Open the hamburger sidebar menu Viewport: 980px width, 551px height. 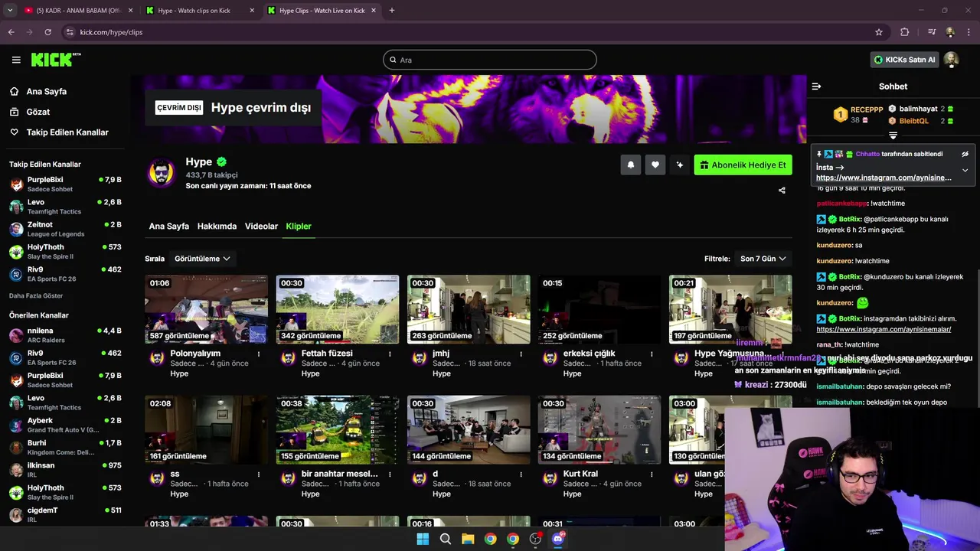pos(16,60)
